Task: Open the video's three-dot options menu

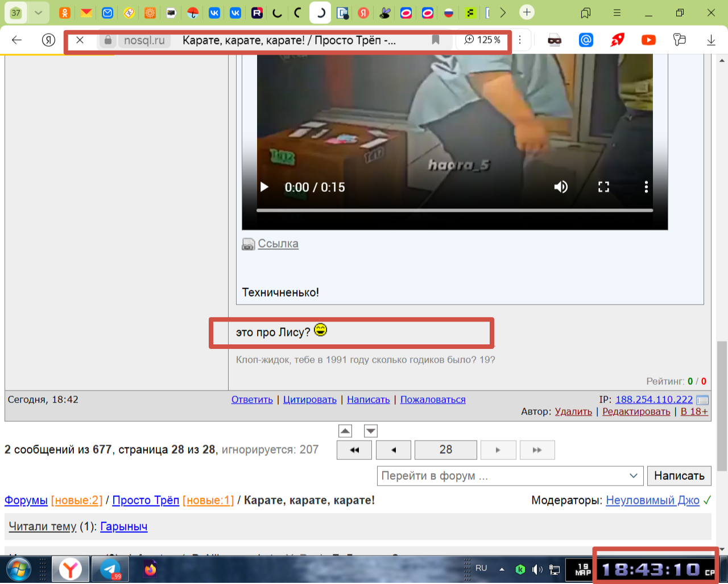Action: [646, 187]
